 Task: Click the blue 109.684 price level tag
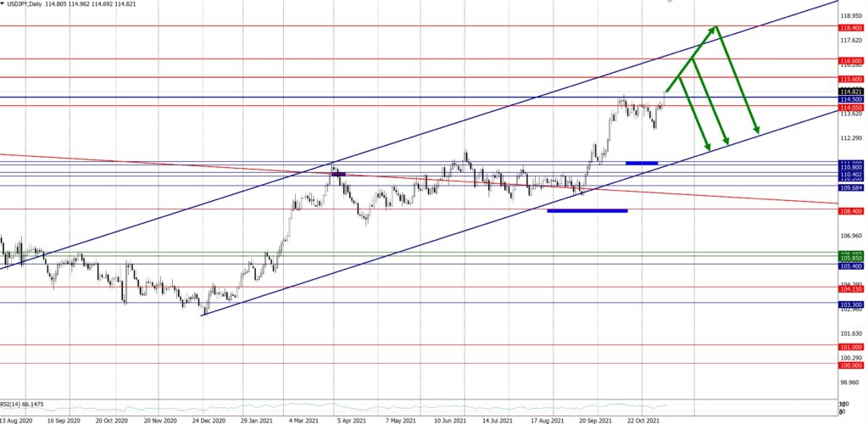(851, 187)
